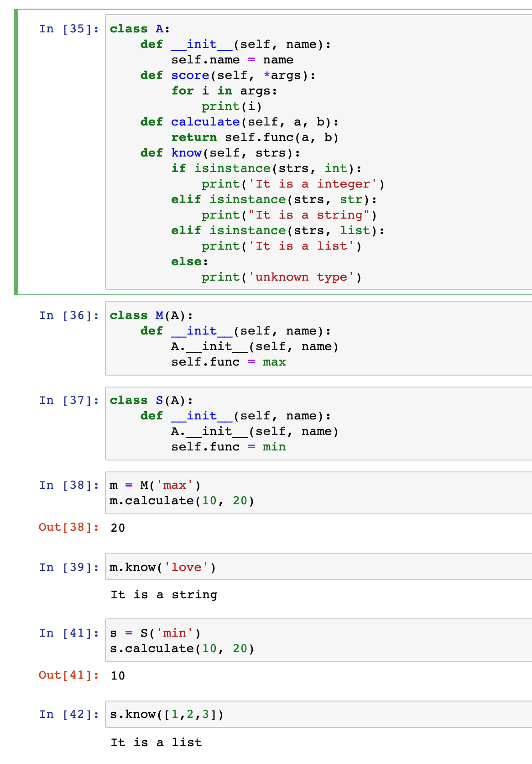Screen dimensions: 532x764
Task: Click the In [38] prompt label
Action: pyautogui.click(x=69, y=485)
